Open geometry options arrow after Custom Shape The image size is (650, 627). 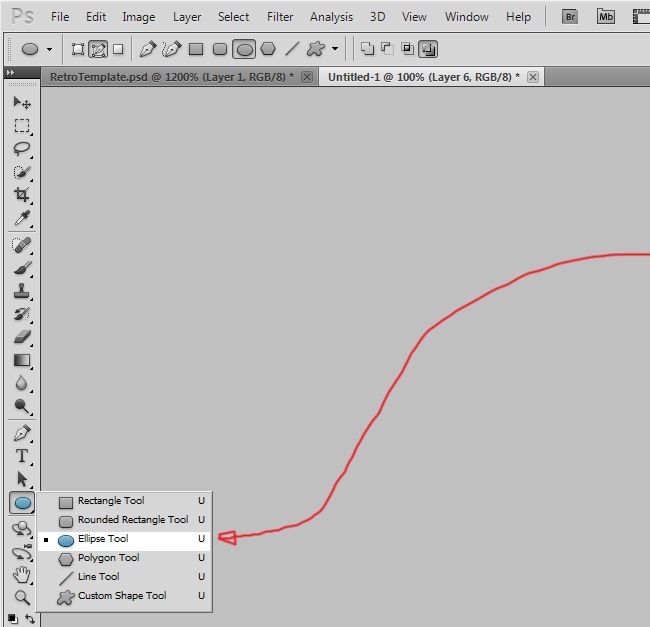[335, 49]
